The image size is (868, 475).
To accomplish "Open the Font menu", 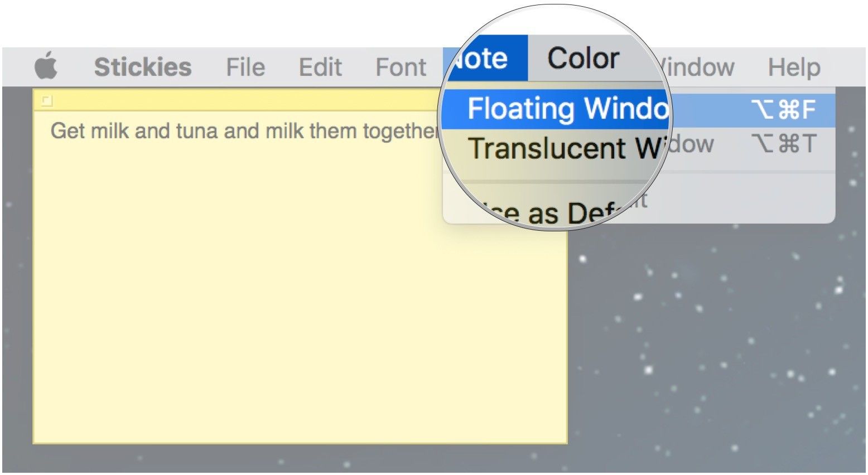I will click(401, 67).
